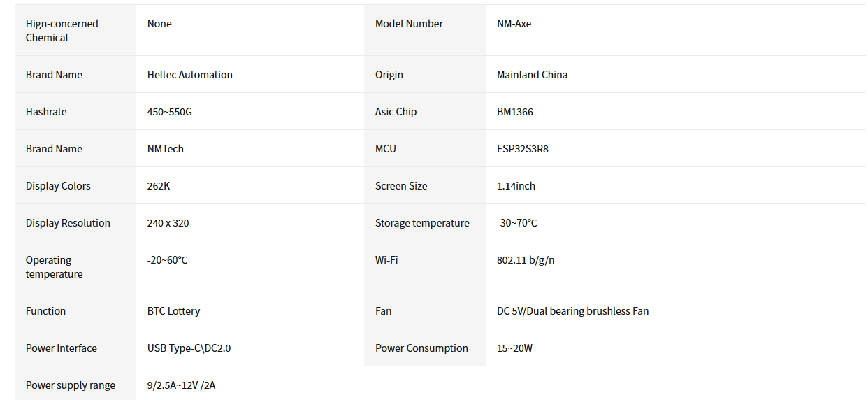The height and width of the screenshot is (400, 868).
Task: Click the "BTC Lottery" function value
Action: click(x=173, y=311)
